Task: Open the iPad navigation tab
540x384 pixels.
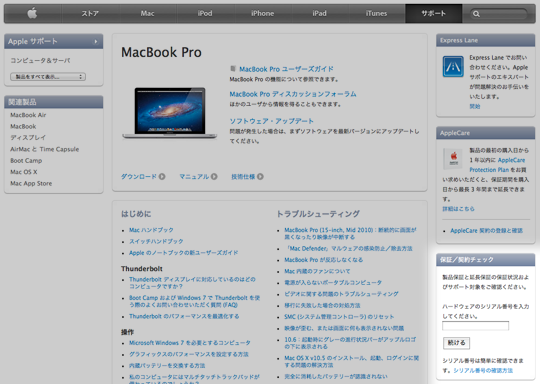Action: click(319, 13)
